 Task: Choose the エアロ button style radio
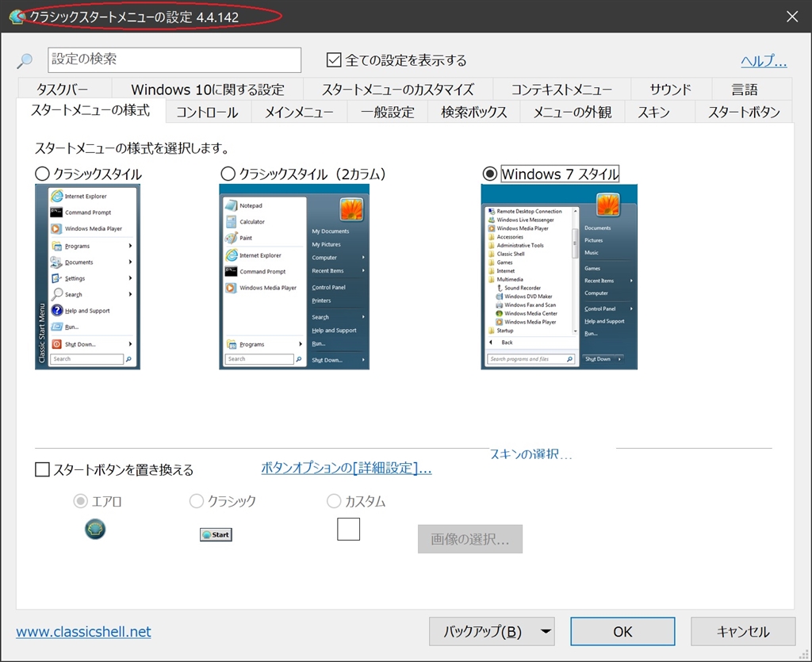(x=80, y=501)
